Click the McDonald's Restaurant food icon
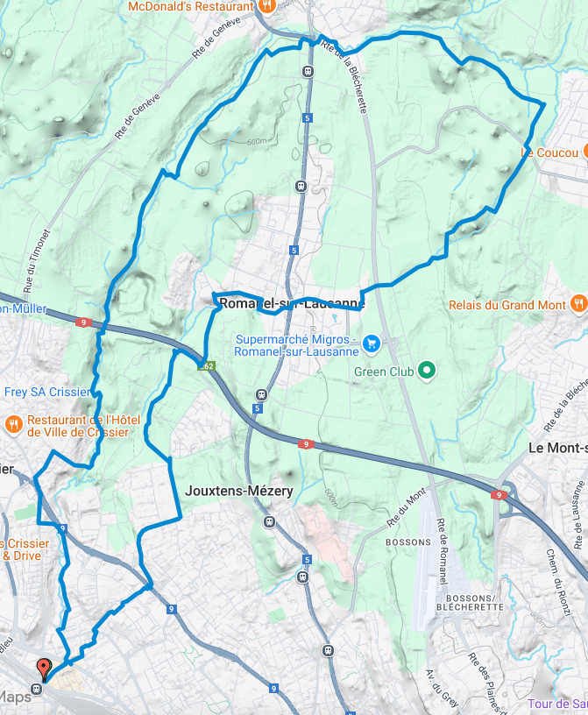 point(267,6)
